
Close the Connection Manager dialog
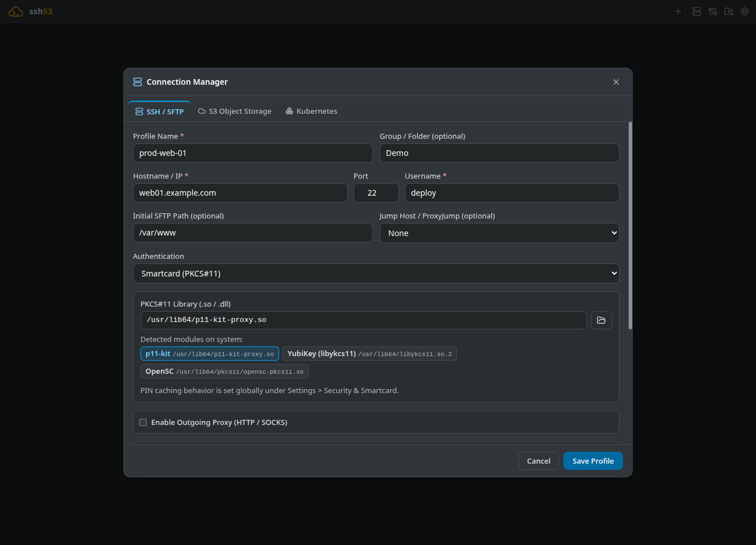(x=616, y=82)
